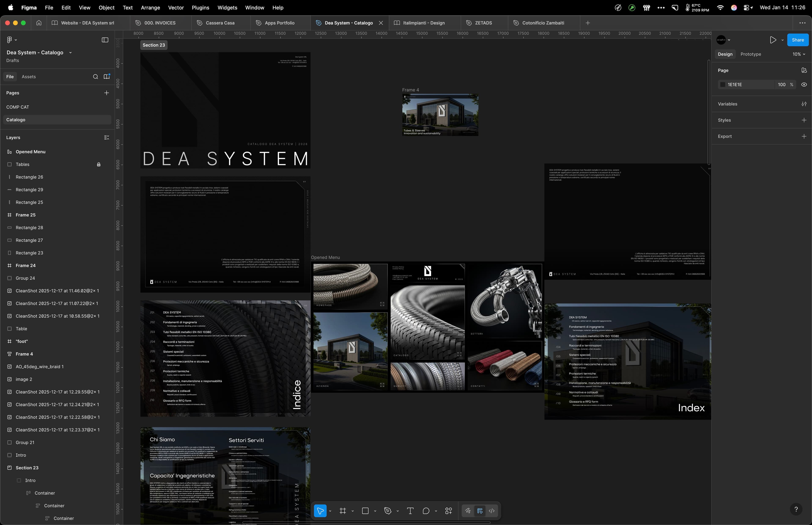The height and width of the screenshot is (525, 812).
Task: Select the Text tool
Action: pos(410,511)
